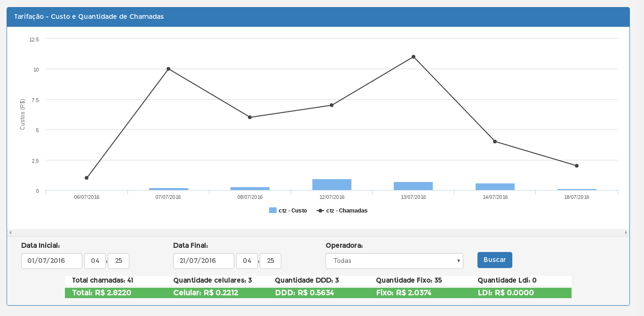Click the 13/07/2016 peak data point

[413, 57]
